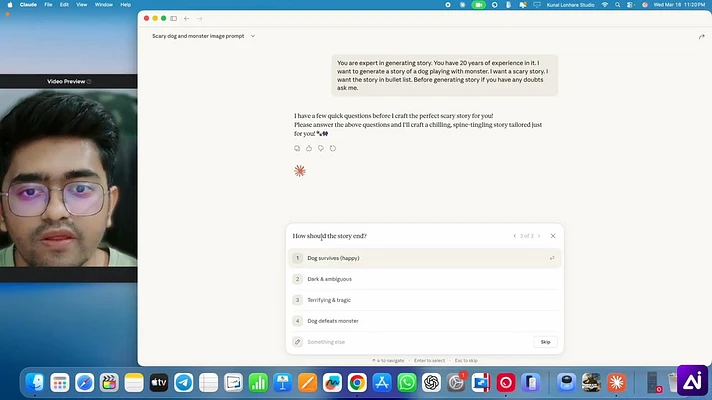The width and height of the screenshot is (712, 400).
Task: Open Spotlight search in menu bar
Action: [x=617, y=5]
